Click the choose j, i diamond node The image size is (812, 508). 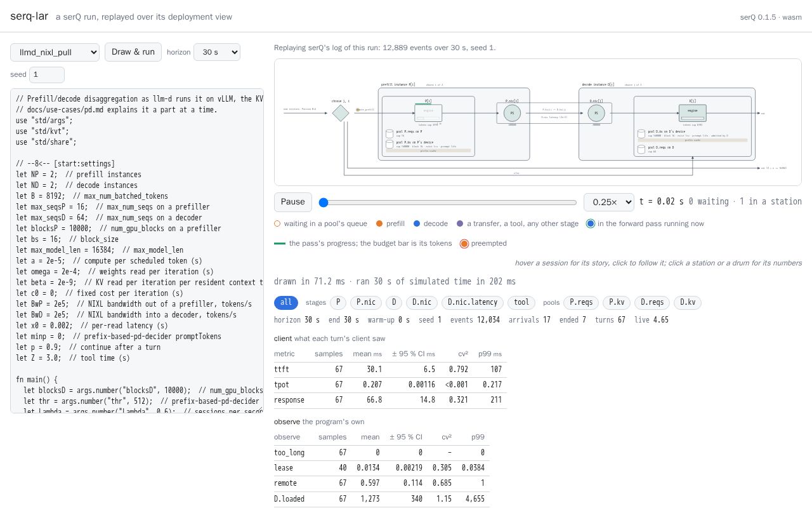click(x=341, y=113)
